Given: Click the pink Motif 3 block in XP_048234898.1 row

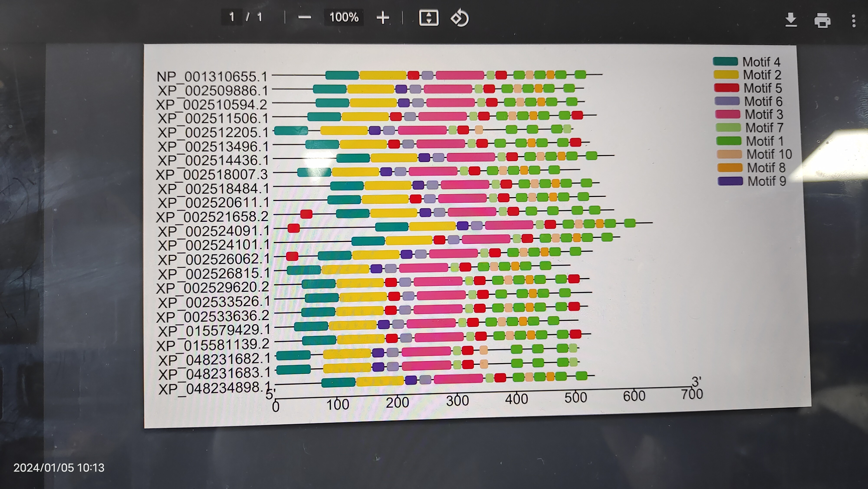Looking at the screenshot, I should coord(458,379).
